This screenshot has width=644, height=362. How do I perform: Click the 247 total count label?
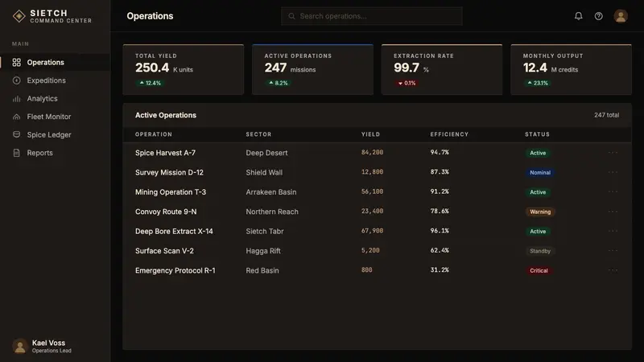click(x=607, y=115)
